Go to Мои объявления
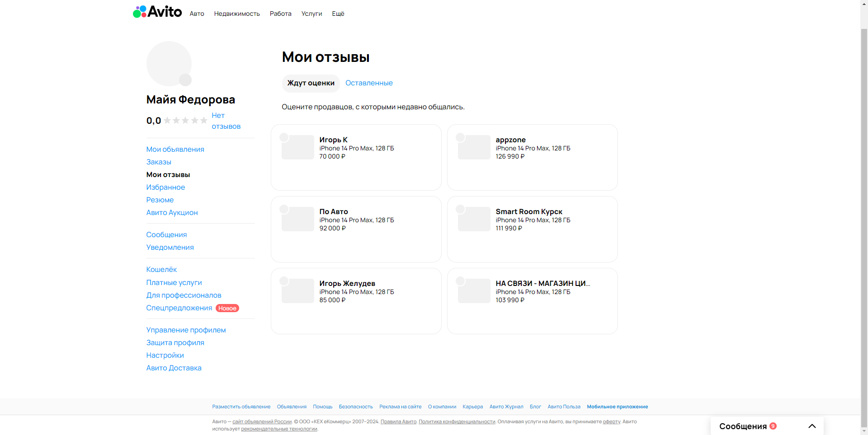 coord(175,150)
